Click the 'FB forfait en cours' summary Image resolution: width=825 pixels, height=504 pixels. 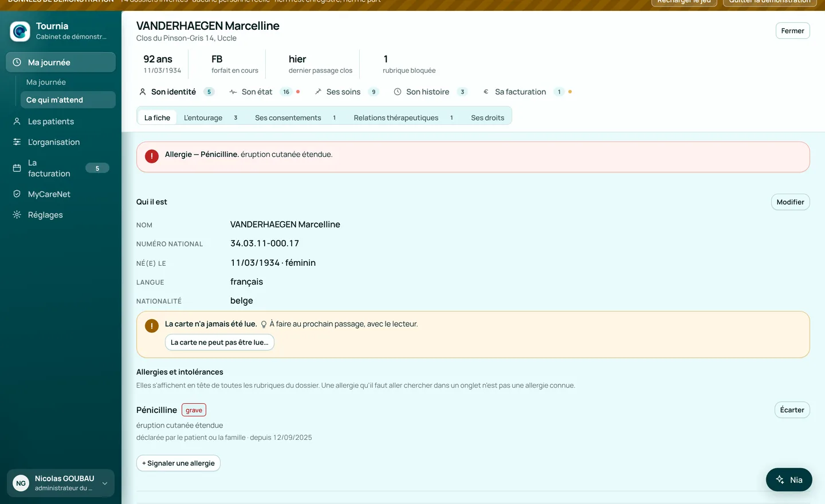pyautogui.click(x=235, y=64)
